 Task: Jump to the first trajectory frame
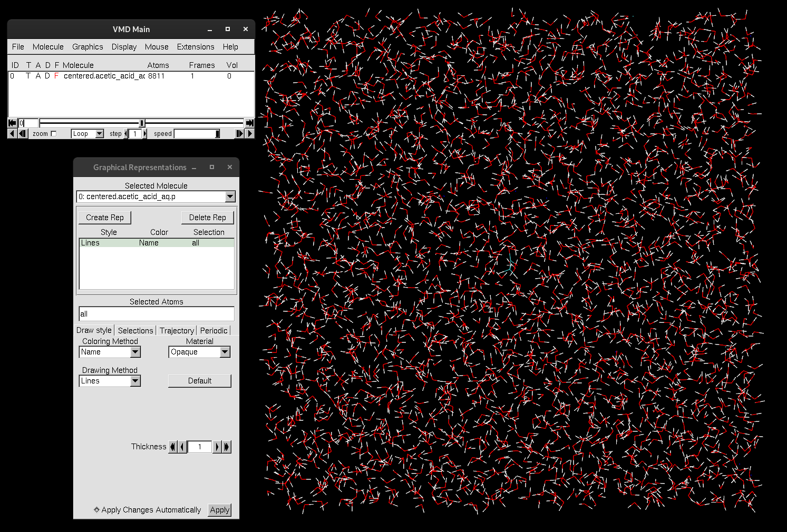point(12,123)
